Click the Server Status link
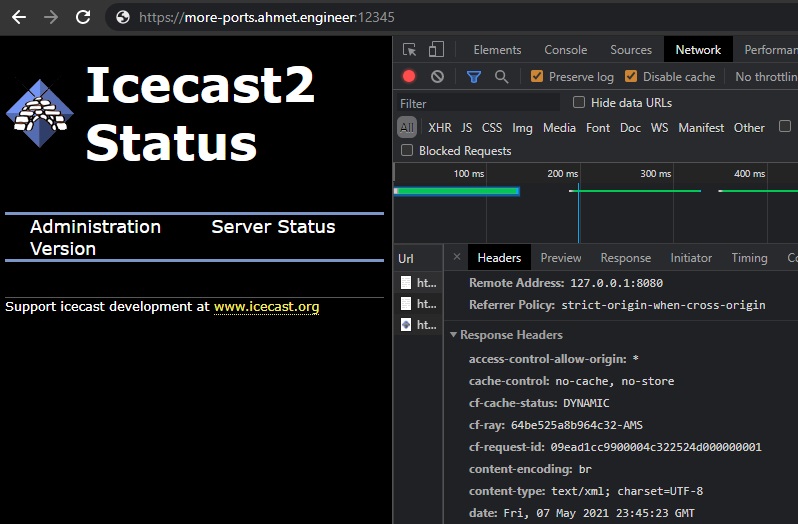Viewport: 798px width, 524px height. point(273,227)
